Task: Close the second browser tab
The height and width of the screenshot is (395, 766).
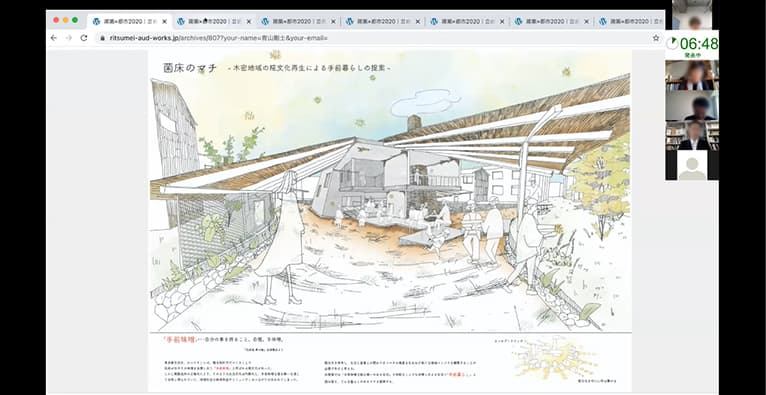Action: tap(249, 21)
